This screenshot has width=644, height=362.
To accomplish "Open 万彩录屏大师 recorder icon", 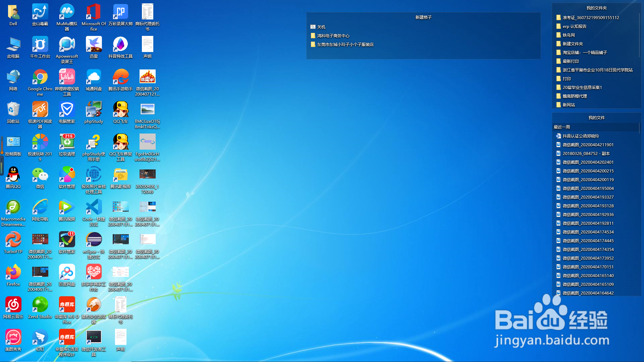I will pyautogui.click(x=120, y=12).
